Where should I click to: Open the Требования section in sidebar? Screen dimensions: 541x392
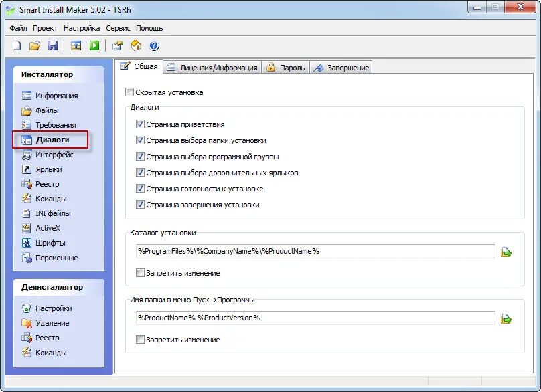pyautogui.click(x=49, y=125)
